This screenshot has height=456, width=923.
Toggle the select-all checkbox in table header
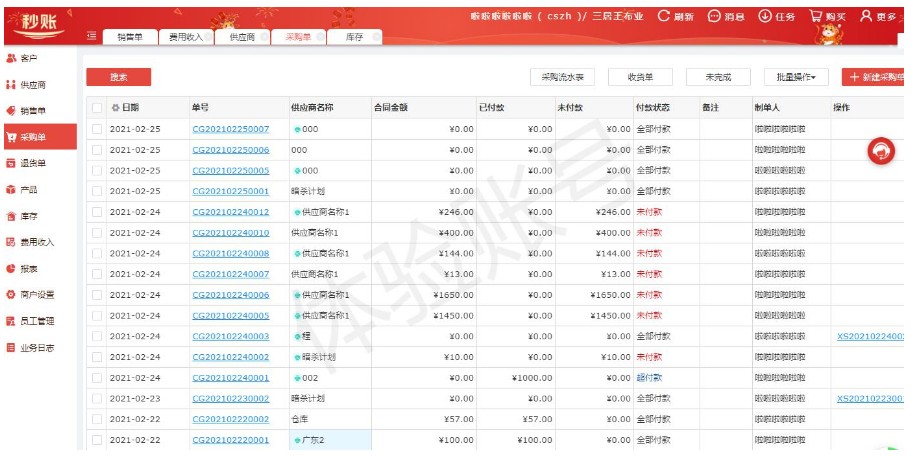pyautogui.click(x=97, y=107)
